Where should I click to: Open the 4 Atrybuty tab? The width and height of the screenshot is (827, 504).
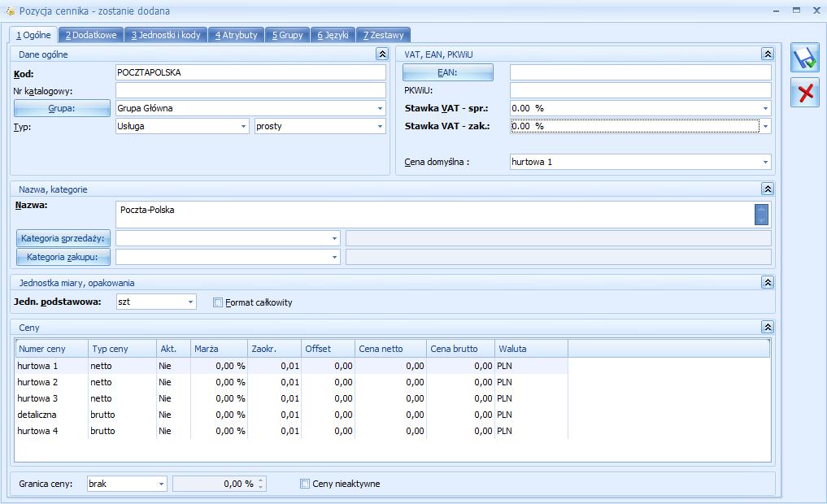click(236, 35)
